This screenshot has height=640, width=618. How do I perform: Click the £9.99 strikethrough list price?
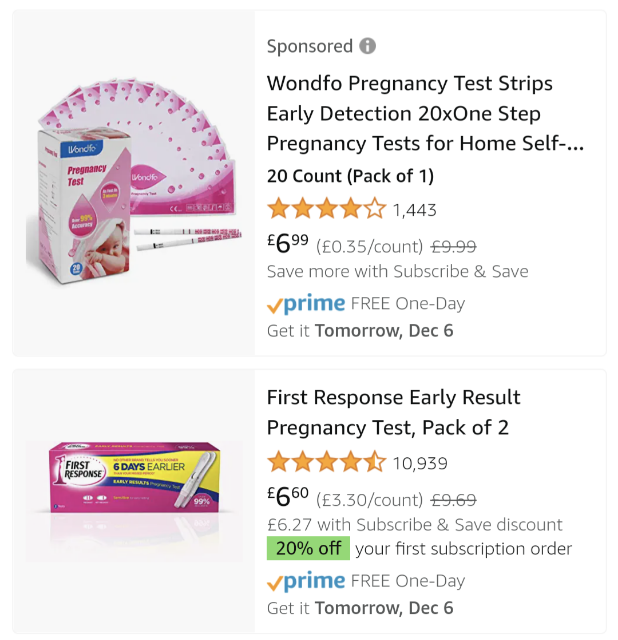point(452,246)
